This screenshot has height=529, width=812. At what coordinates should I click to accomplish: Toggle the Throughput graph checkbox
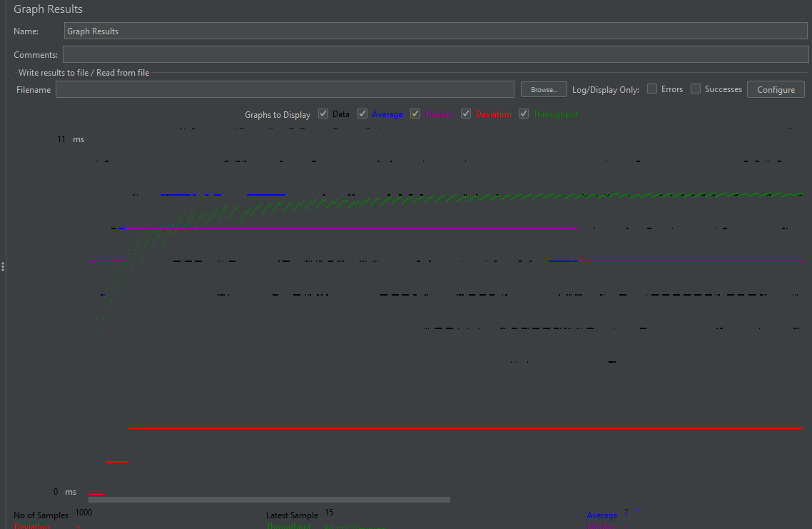524,114
